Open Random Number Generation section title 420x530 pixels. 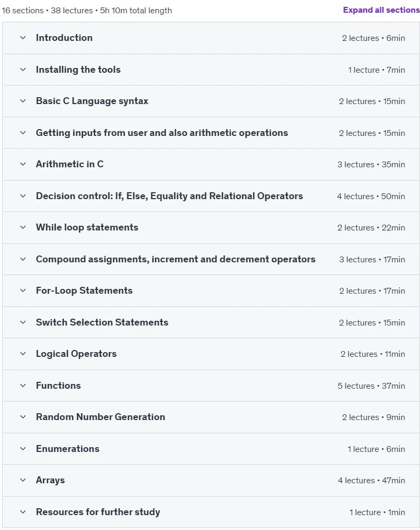tap(100, 417)
